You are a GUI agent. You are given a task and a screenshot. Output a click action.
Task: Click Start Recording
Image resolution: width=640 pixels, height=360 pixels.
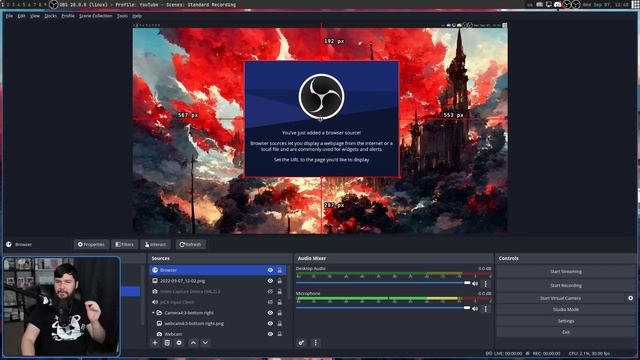[566, 286]
